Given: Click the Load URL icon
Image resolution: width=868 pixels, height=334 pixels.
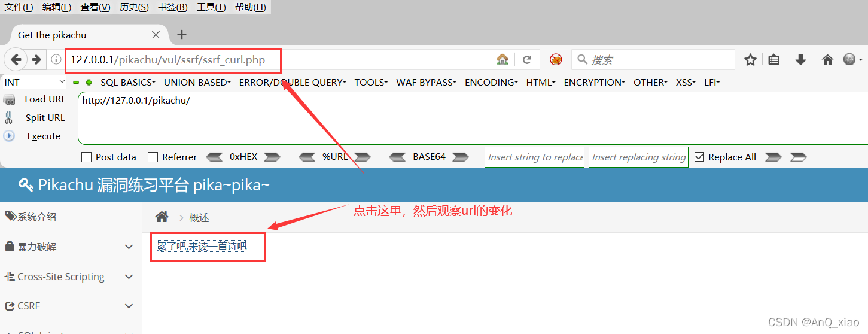Looking at the screenshot, I should (9, 99).
